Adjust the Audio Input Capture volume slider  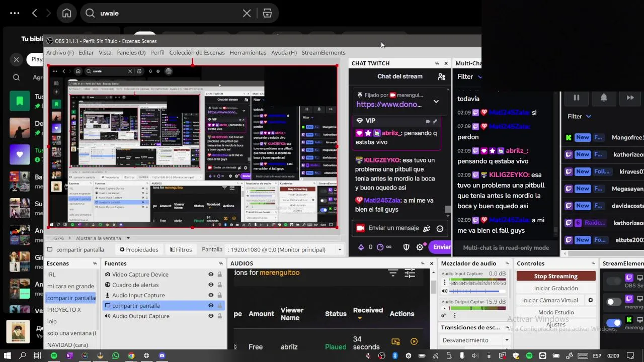[x=478, y=291]
